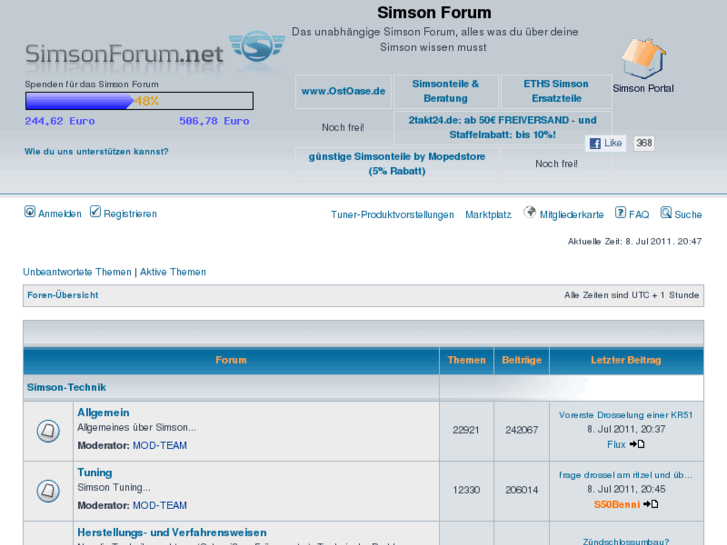Viewport: 727px width, 545px height.
Task: Click the Facebook like count 368
Action: tap(644, 143)
